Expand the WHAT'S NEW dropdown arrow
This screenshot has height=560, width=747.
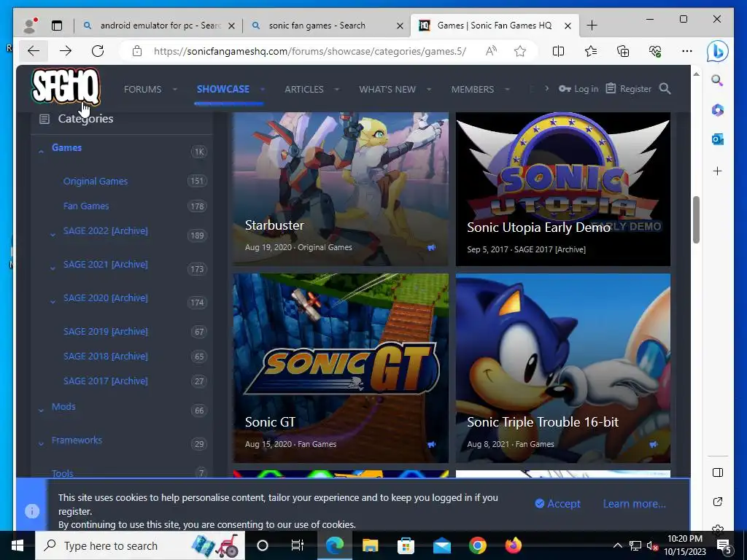pos(429,90)
